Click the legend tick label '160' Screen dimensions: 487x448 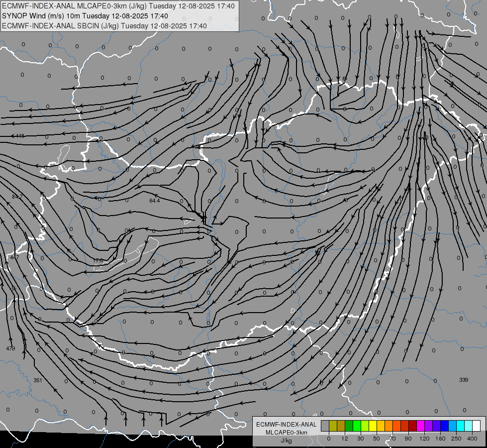pyautogui.click(x=440, y=439)
